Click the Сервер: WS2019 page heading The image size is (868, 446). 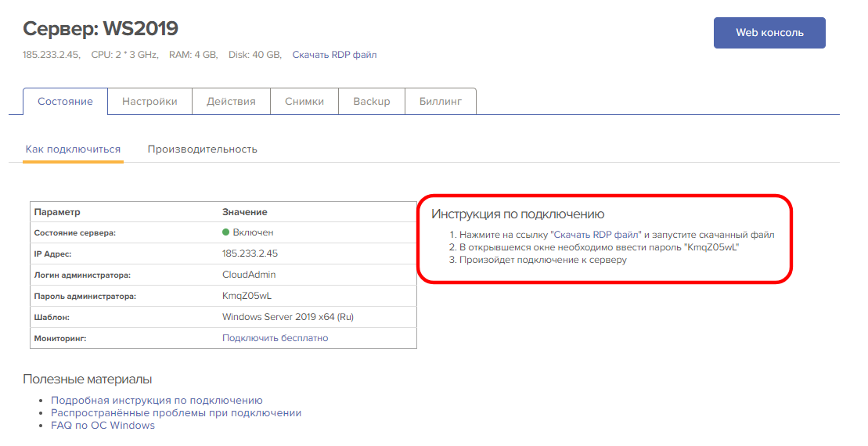pos(101,29)
